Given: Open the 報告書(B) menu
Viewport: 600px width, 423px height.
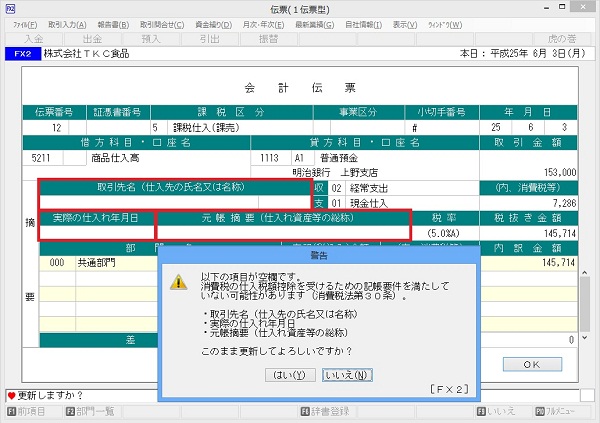Looking at the screenshot, I should (113, 25).
